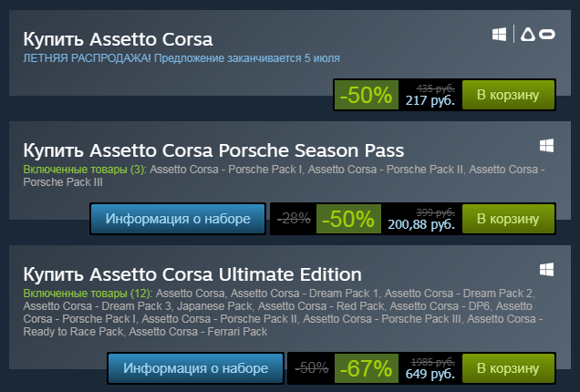Click the summer sale offer notice text

181,58
